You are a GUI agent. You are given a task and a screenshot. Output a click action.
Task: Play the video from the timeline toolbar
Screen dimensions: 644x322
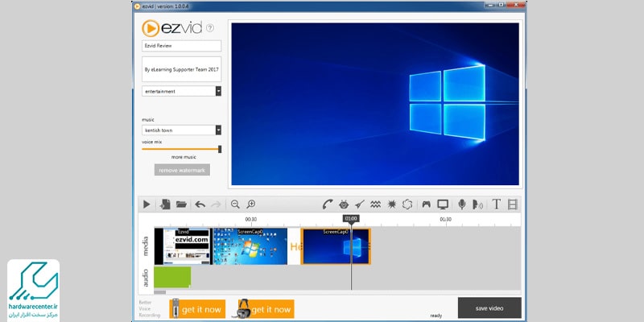(147, 204)
